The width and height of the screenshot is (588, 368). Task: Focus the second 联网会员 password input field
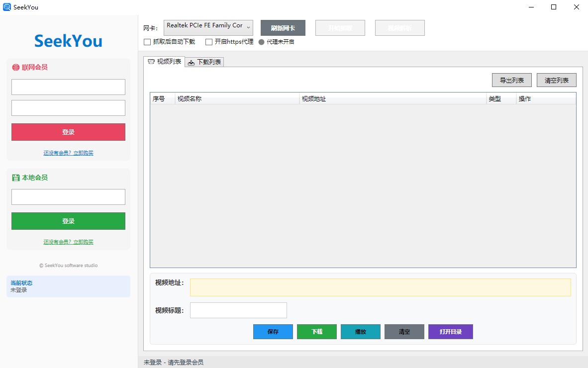point(68,108)
